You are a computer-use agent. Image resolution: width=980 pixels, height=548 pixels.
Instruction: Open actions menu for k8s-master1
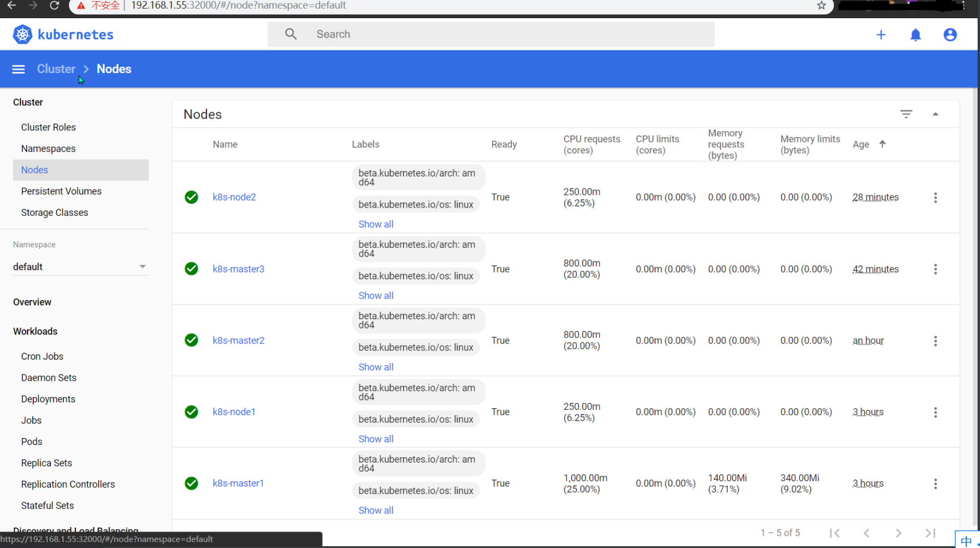(935, 484)
